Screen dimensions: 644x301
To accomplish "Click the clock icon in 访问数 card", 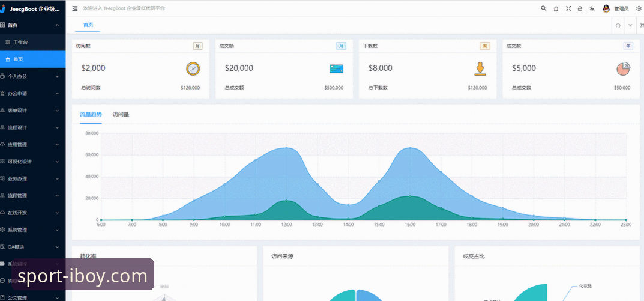I will pos(193,68).
